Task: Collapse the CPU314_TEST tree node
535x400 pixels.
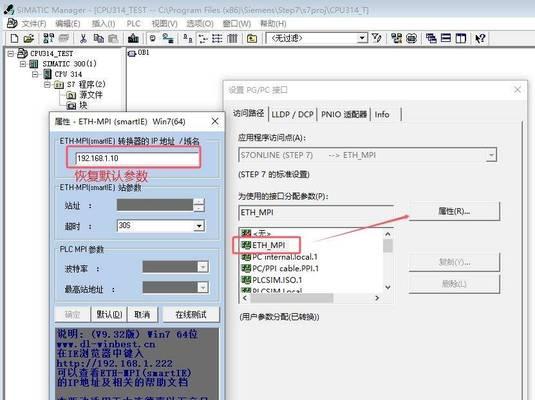Action: [11, 54]
